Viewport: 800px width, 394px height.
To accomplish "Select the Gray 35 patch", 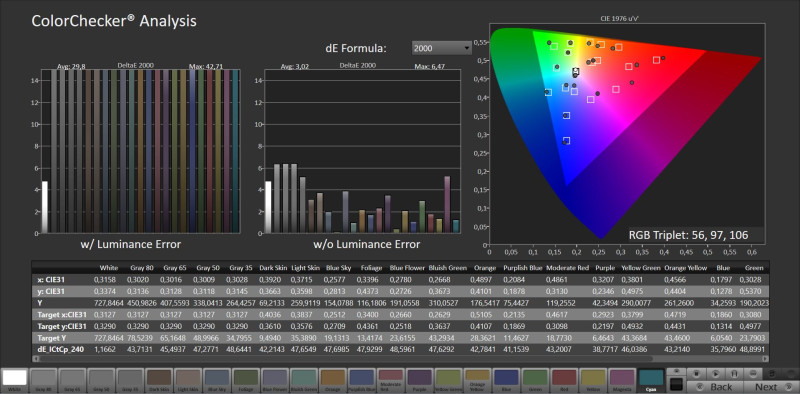I will 131,380.
